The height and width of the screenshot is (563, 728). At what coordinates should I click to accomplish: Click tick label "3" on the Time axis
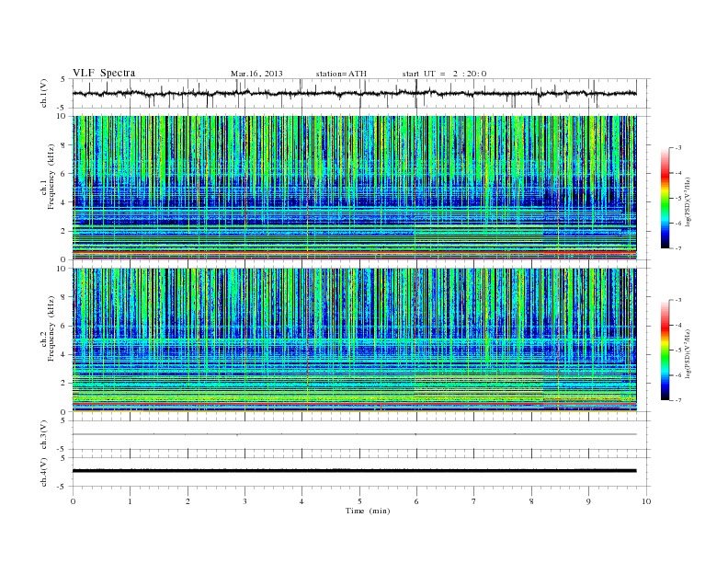pos(245,501)
